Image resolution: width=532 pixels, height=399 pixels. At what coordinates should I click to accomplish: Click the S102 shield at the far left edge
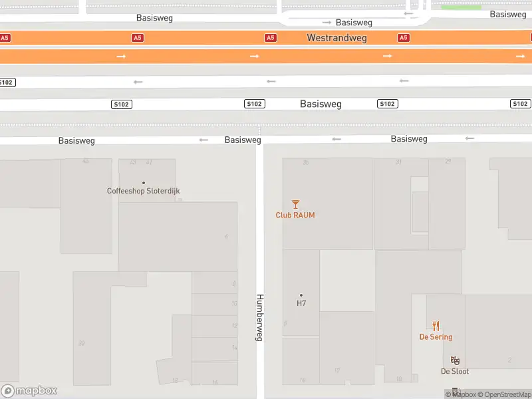[x=6, y=82]
